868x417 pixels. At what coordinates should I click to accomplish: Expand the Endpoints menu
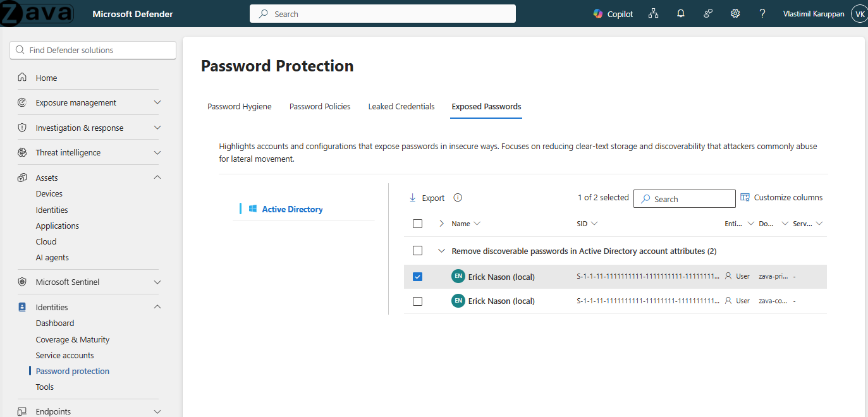(x=157, y=411)
